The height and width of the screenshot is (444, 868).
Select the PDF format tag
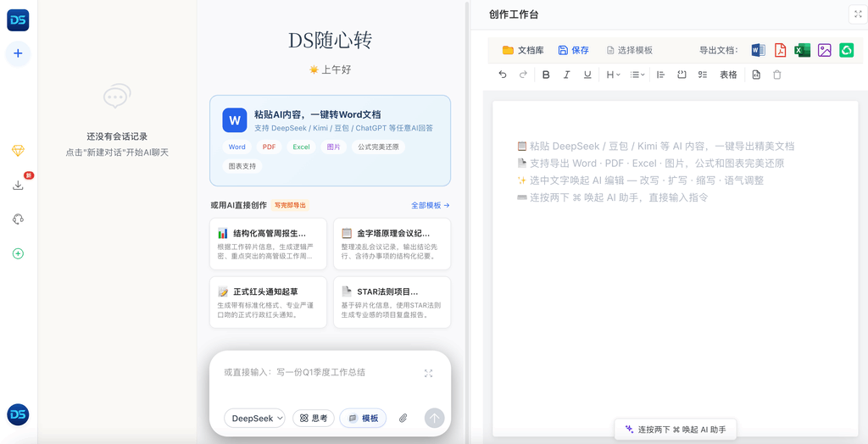pos(269,147)
